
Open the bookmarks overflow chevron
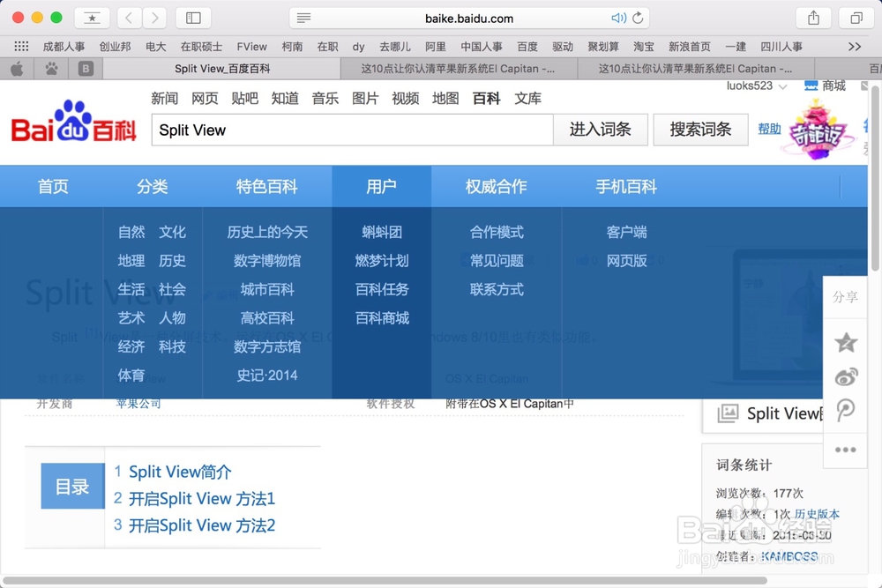pyautogui.click(x=853, y=46)
